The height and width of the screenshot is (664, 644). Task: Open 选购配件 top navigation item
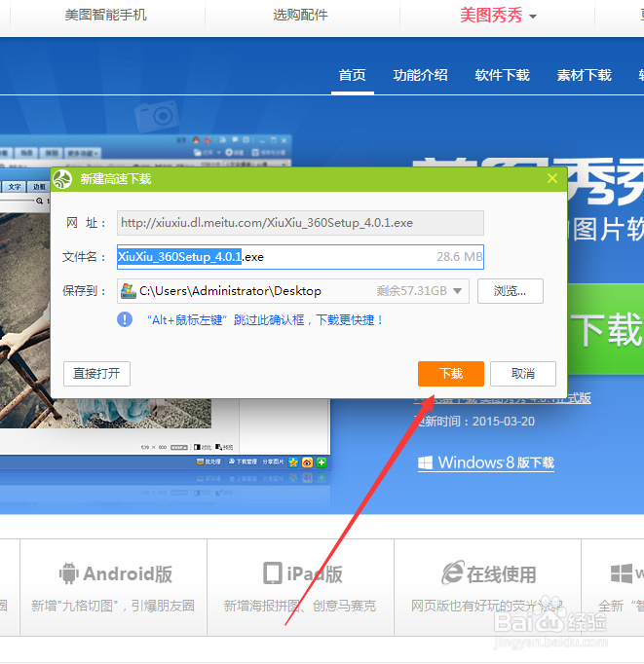point(300,15)
